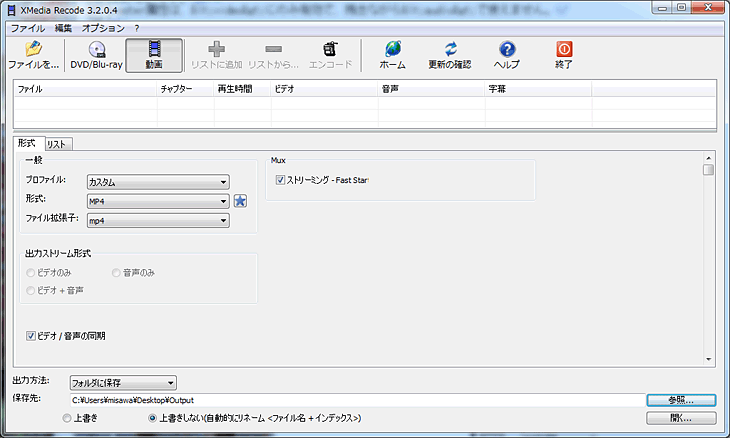730x438 pixels.
Task: Minimize the XMedia Recode window
Action: (662, 7)
